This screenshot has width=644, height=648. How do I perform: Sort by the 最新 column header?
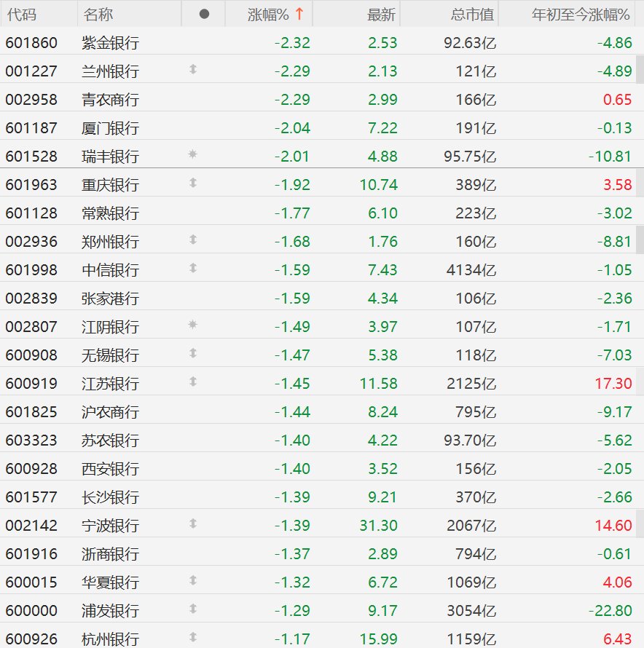click(x=381, y=15)
